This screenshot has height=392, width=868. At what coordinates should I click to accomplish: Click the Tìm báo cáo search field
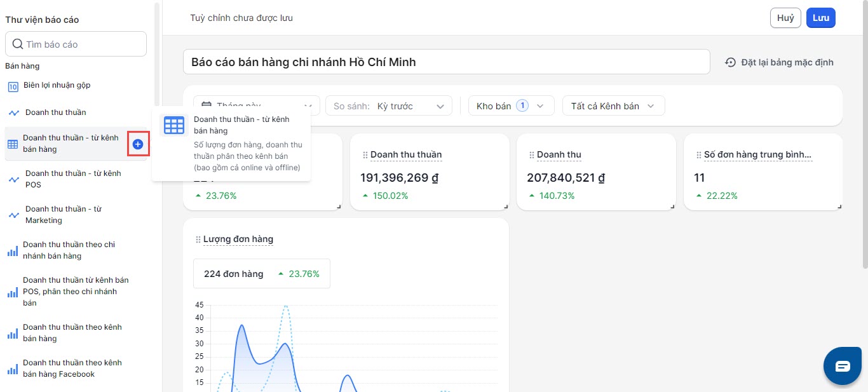pos(76,44)
